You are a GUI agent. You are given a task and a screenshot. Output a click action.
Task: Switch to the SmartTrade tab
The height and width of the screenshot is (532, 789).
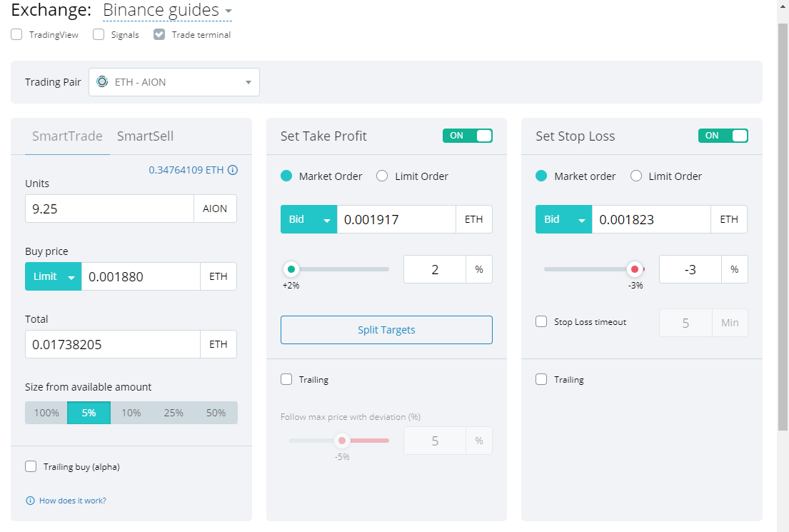point(67,136)
